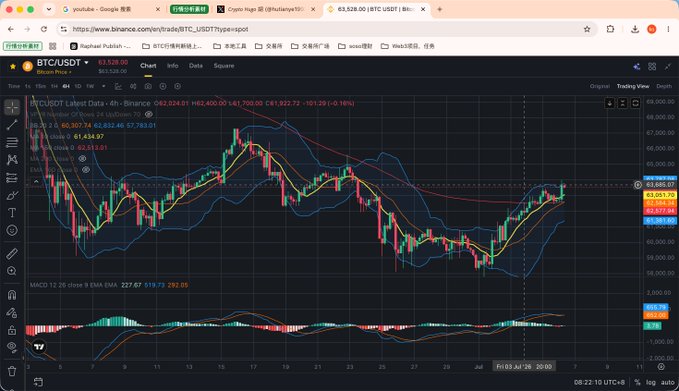Viewport: 679px width, 391px height.
Task: Expand the BTC/USDT pair selector
Action: (x=86, y=63)
